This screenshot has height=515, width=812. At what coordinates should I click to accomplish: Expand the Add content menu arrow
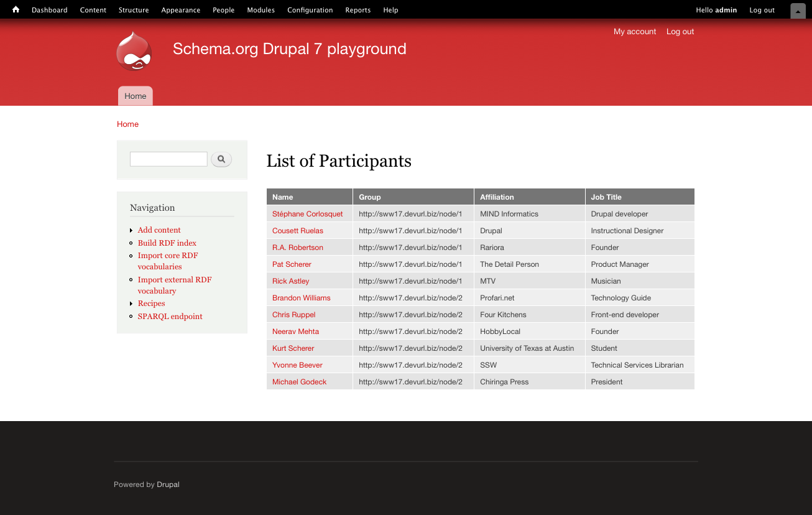(x=131, y=231)
